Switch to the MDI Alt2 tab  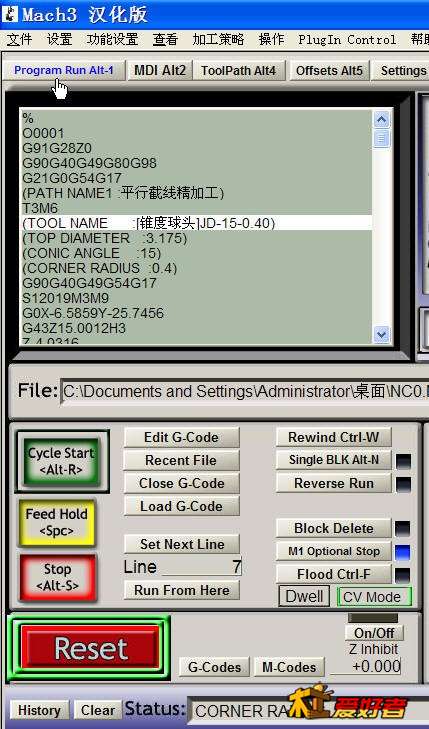tap(160, 71)
